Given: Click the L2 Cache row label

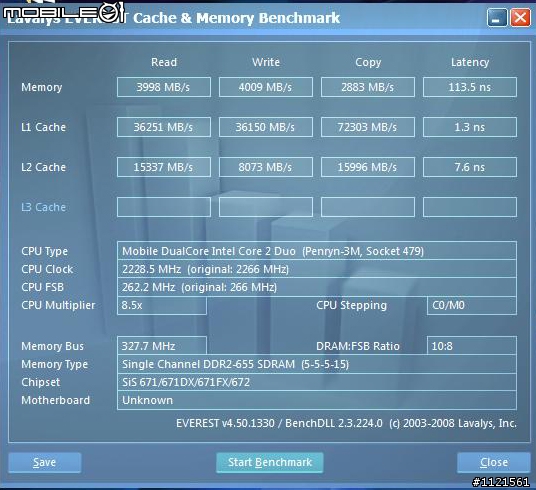Looking at the screenshot, I should pos(43,167).
